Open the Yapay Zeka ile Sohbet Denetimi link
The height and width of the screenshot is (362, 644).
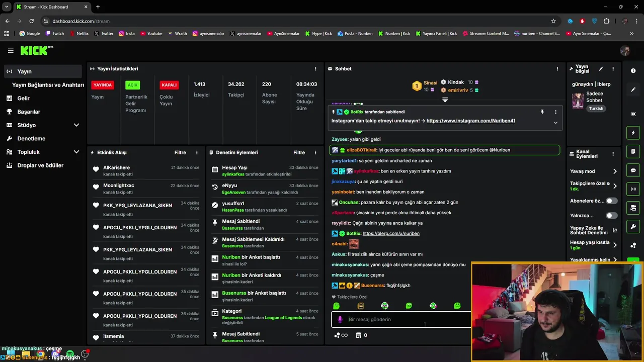(x=593, y=230)
